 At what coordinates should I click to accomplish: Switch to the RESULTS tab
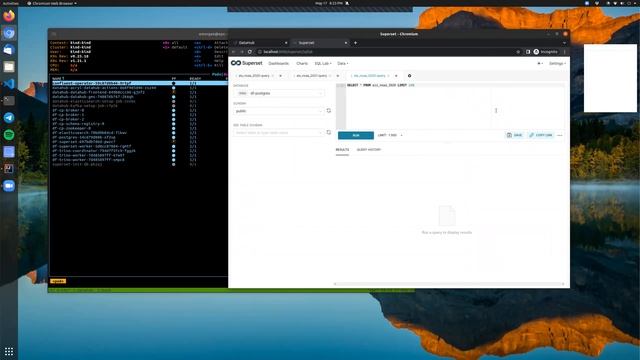pos(342,150)
